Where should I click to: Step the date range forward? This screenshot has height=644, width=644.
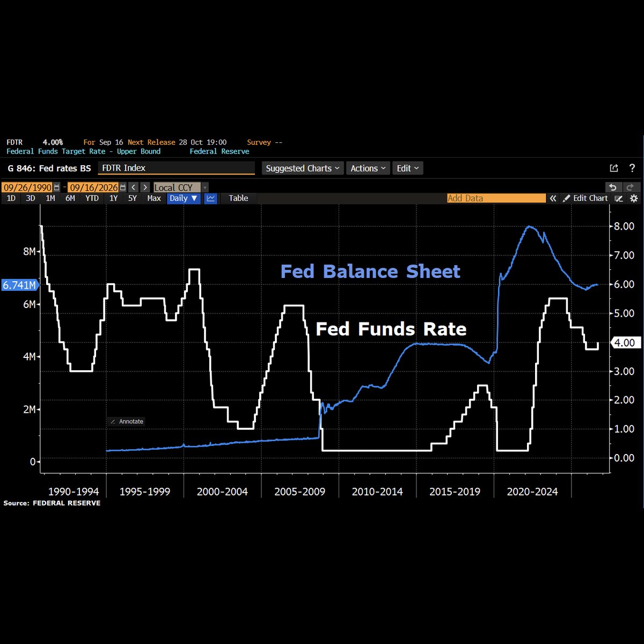click(x=145, y=187)
